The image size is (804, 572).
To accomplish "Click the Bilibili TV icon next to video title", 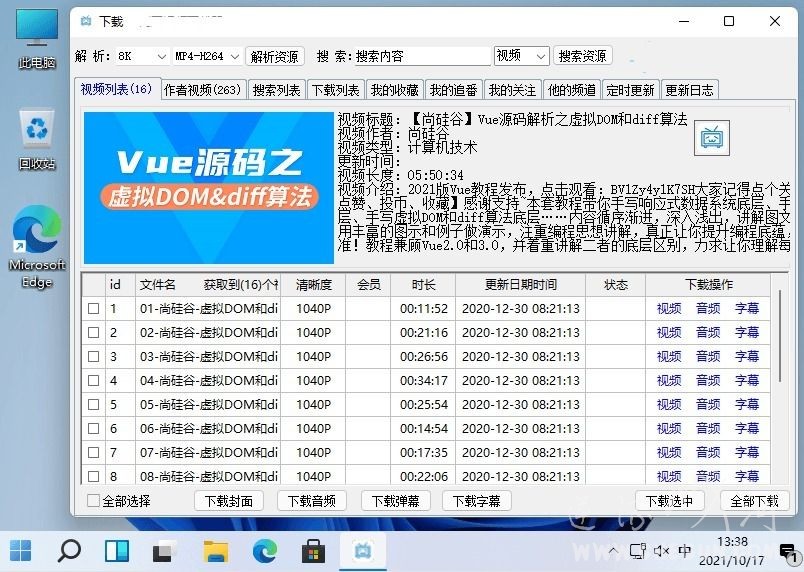I will [711, 137].
